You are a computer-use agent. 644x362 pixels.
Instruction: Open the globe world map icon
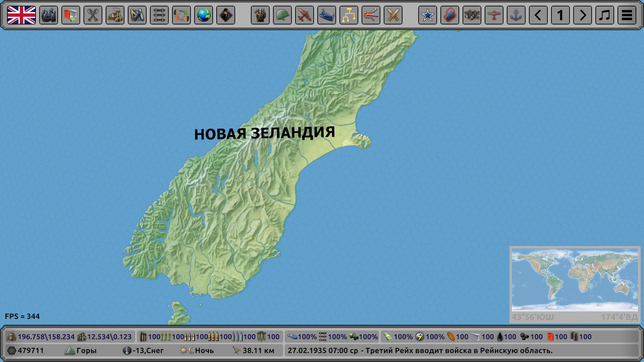coord(204,15)
